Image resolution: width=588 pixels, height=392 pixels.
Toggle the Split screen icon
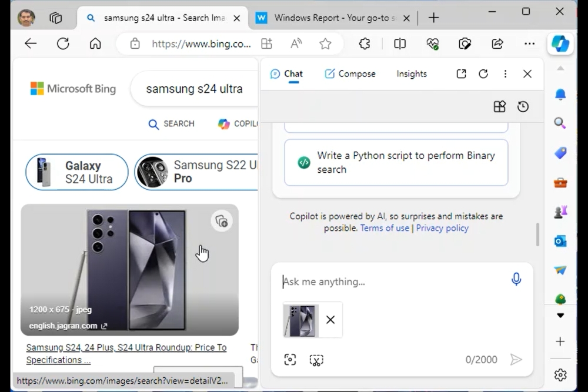pyautogui.click(x=400, y=44)
